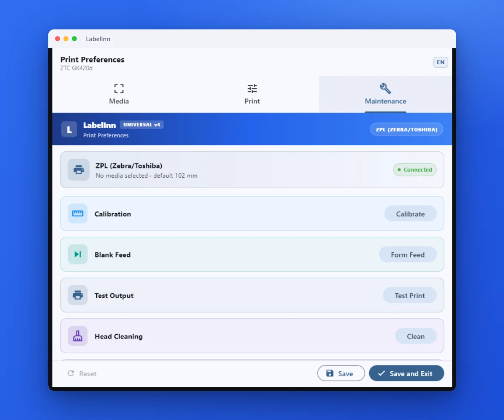Click the 'ZTC GK420d' printer name
504x420 pixels.
[76, 68]
